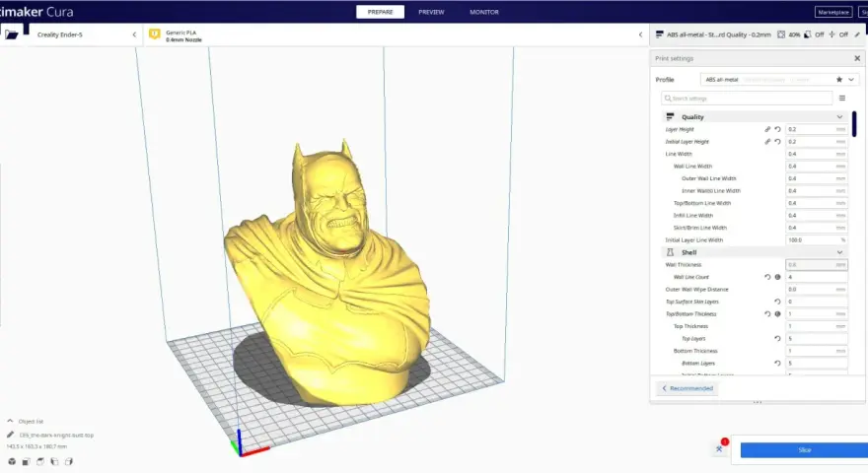Switch to front view cube icon
The height and width of the screenshot is (473, 868).
[26, 461]
